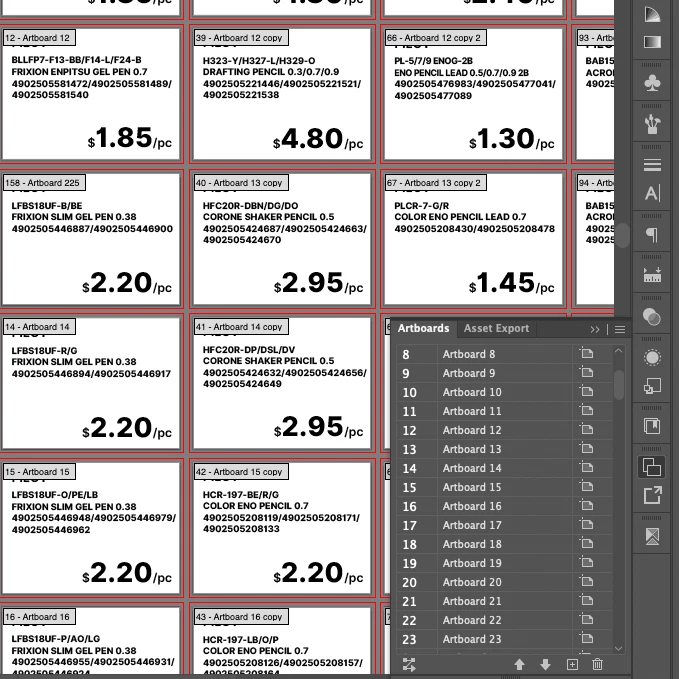Open the Artboards panel hamburger menu

(620, 330)
